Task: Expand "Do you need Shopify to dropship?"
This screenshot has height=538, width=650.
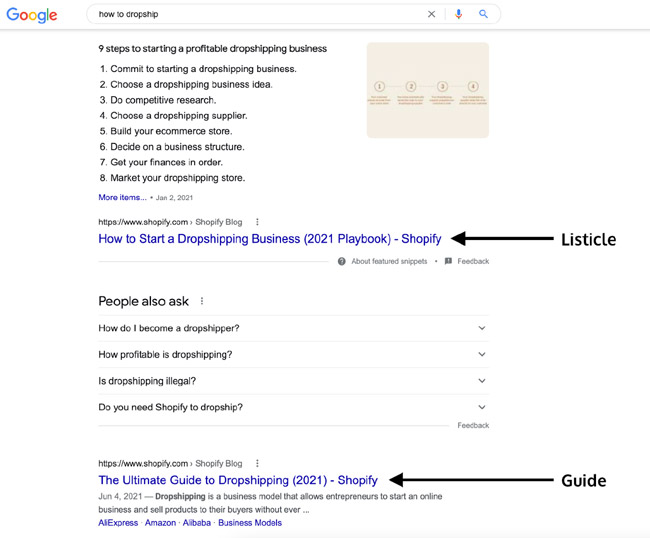Action: pos(293,407)
